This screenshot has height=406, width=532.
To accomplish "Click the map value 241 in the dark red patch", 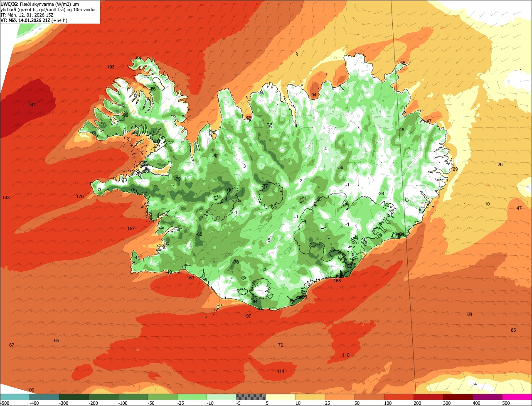I will (32, 105).
